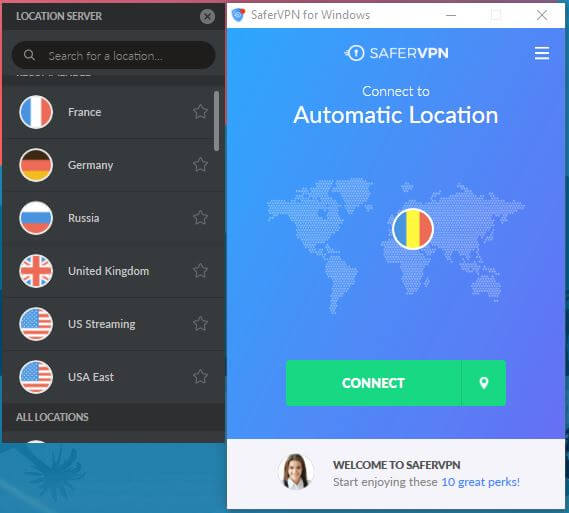
Task: Click the SaferVPN logo
Action: click(396, 53)
